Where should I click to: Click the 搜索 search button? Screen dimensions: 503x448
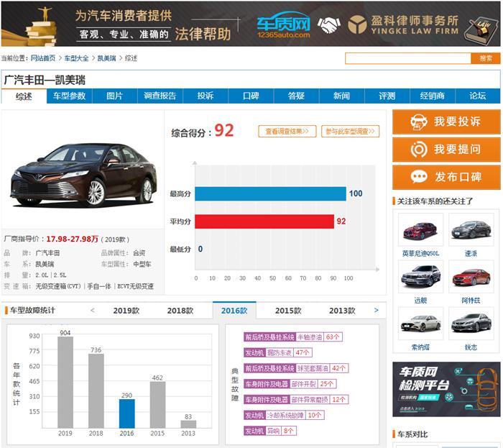tap(486, 58)
